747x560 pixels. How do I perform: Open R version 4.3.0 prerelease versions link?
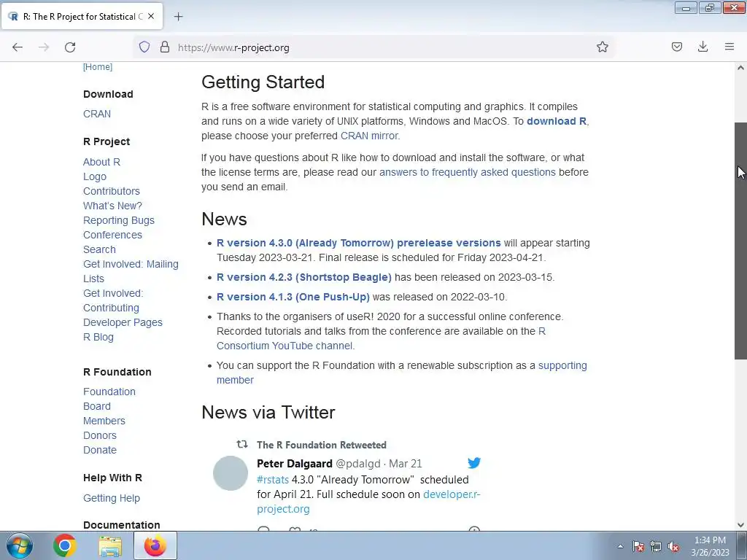(359, 243)
